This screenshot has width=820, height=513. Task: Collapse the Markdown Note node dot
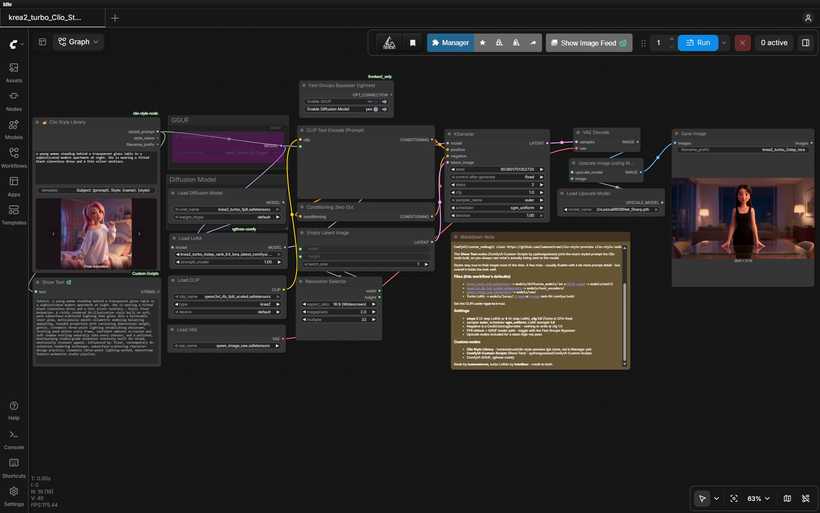click(455, 237)
